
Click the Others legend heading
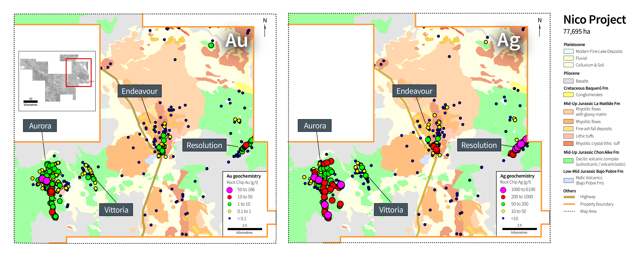point(569,191)
